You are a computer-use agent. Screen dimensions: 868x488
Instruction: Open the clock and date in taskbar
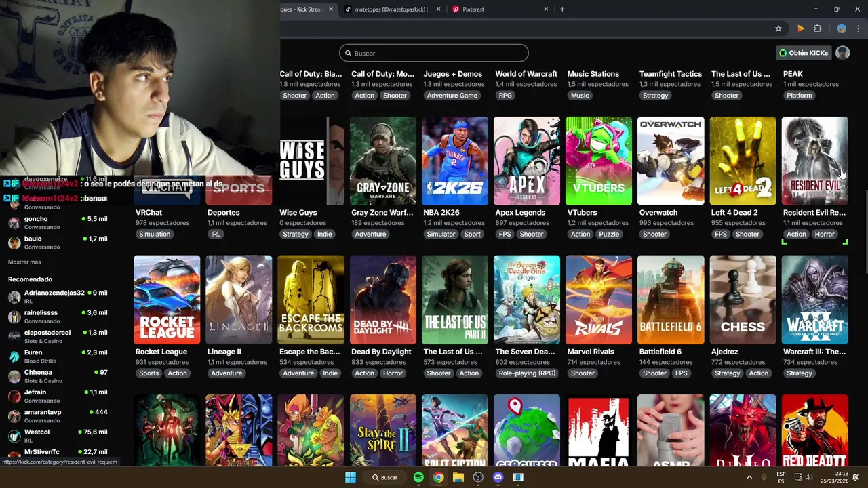click(x=833, y=477)
